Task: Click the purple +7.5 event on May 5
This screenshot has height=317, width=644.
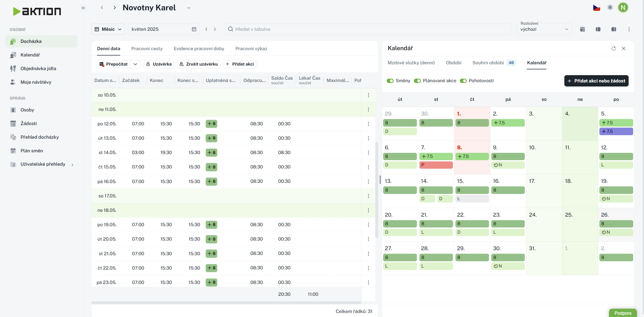Action: point(616,131)
